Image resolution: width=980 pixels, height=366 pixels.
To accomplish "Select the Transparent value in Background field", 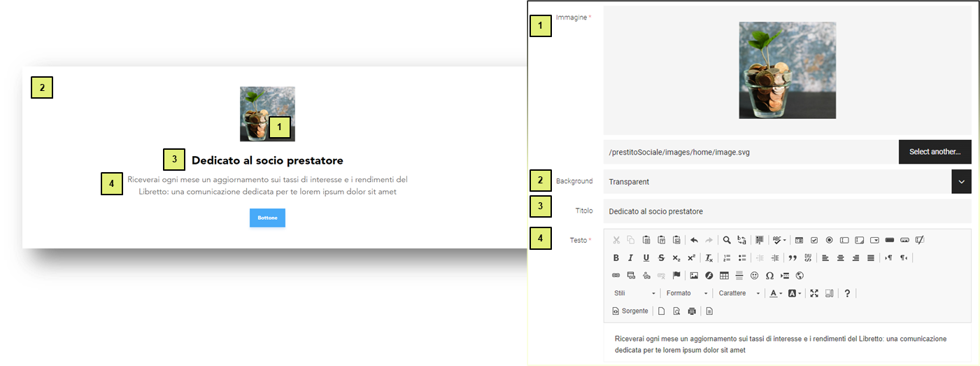I will (x=629, y=182).
